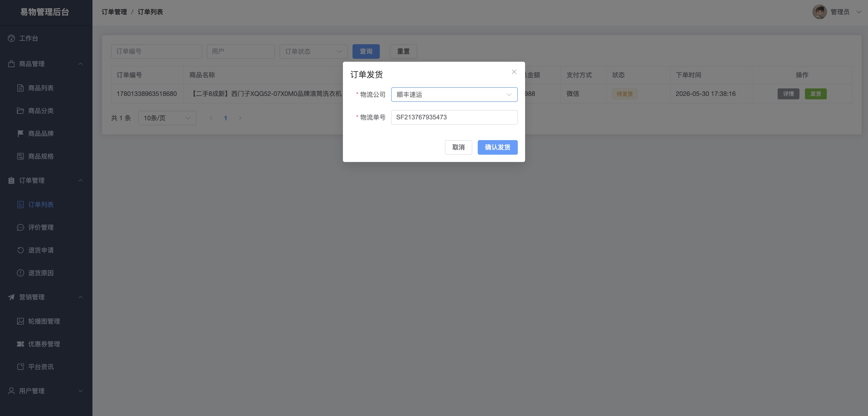Image resolution: width=868 pixels, height=416 pixels.
Task: Select page 1 in pagination
Action: 225,118
